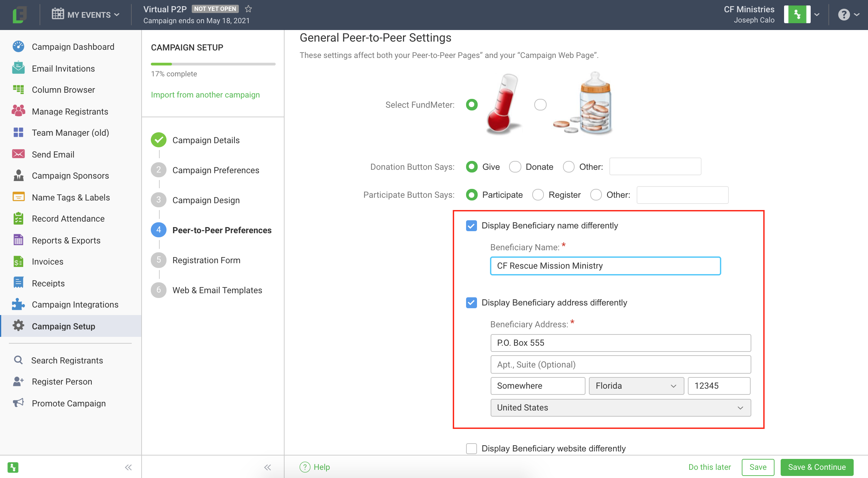868x478 pixels.
Task: Click the Beneficiary Name text field
Action: coord(605,266)
